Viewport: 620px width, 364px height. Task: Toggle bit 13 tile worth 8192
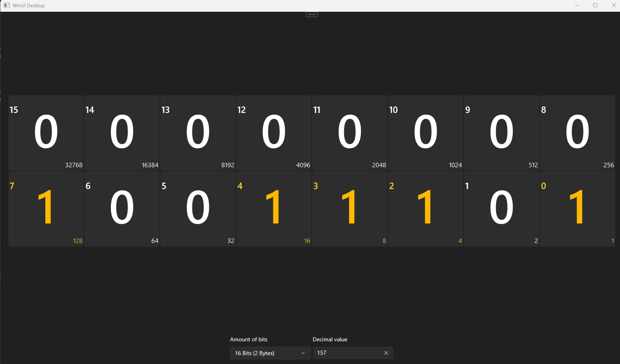point(198,133)
